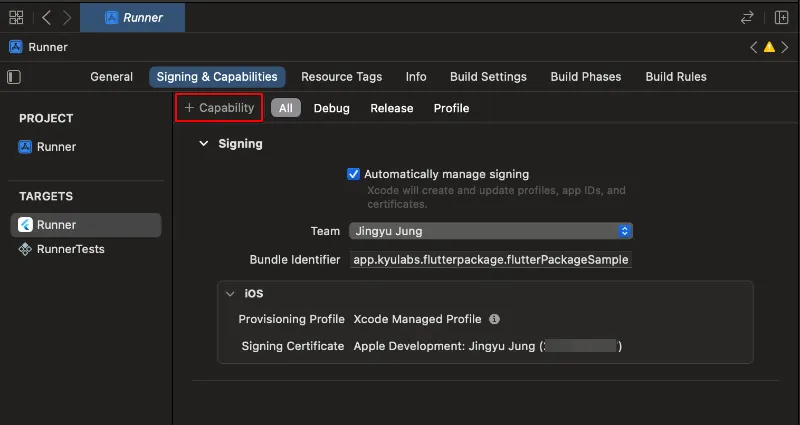800x425 pixels.
Task: Add an editor pane on the right
Action: (781, 17)
